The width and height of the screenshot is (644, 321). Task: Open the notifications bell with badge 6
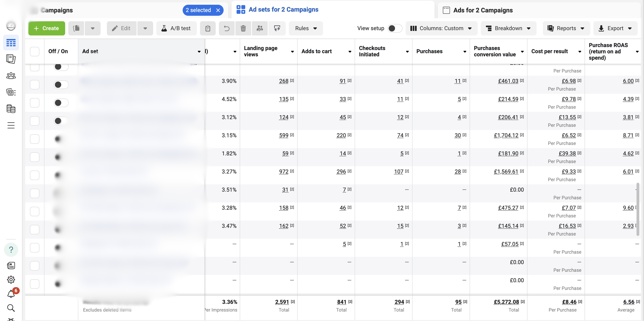[11, 293]
